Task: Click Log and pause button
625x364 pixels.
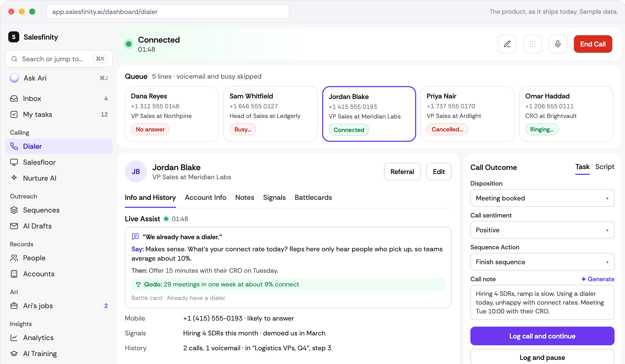Action: [x=542, y=357]
